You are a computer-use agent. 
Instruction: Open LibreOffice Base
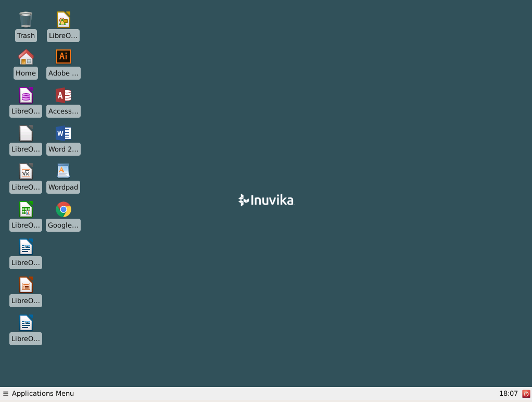26,95
